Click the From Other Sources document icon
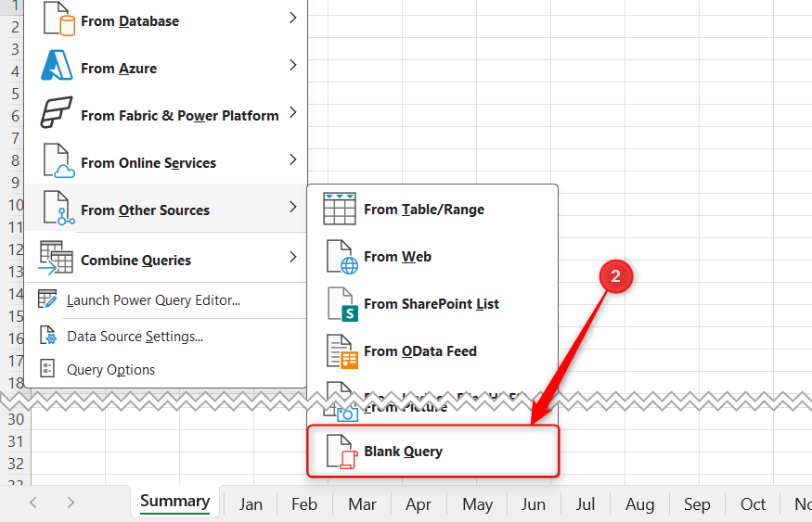The height and width of the screenshot is (522, 812). pyautogui.click(x=59, y=208)
